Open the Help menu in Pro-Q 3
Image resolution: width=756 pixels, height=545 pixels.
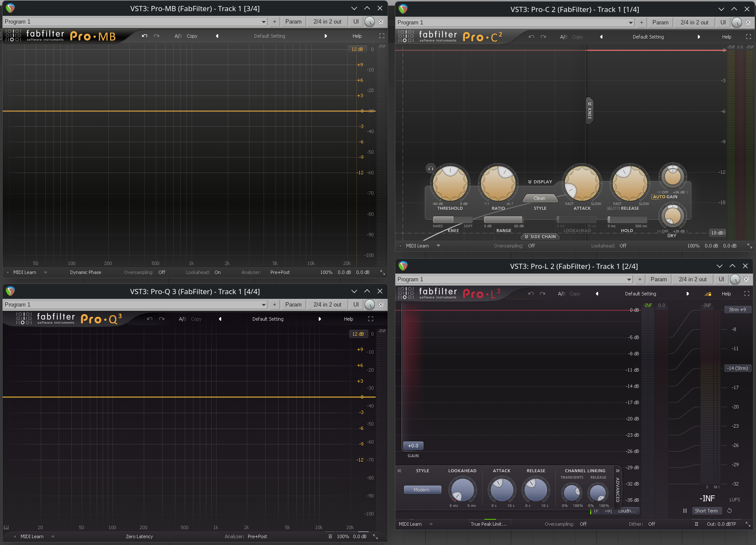point(349,319)
